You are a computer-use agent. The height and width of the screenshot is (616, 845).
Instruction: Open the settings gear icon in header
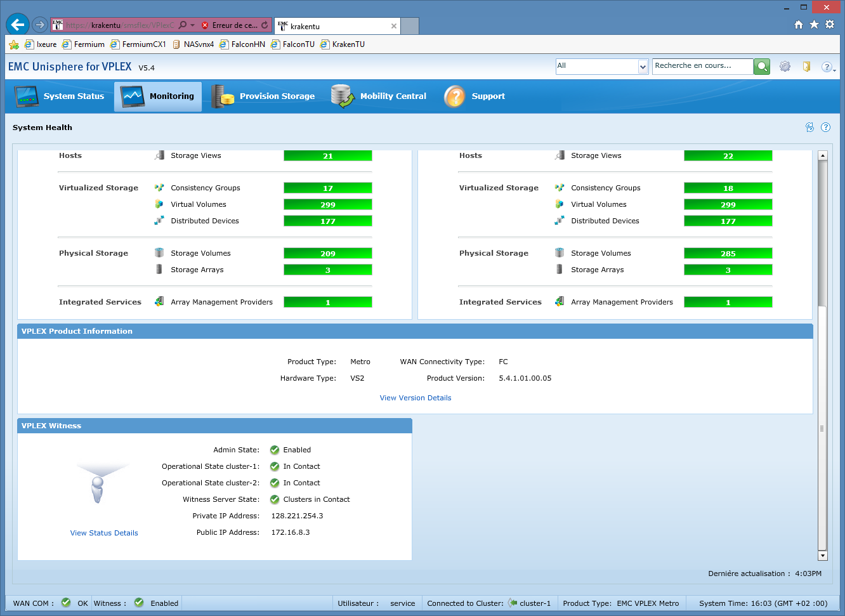785,67
